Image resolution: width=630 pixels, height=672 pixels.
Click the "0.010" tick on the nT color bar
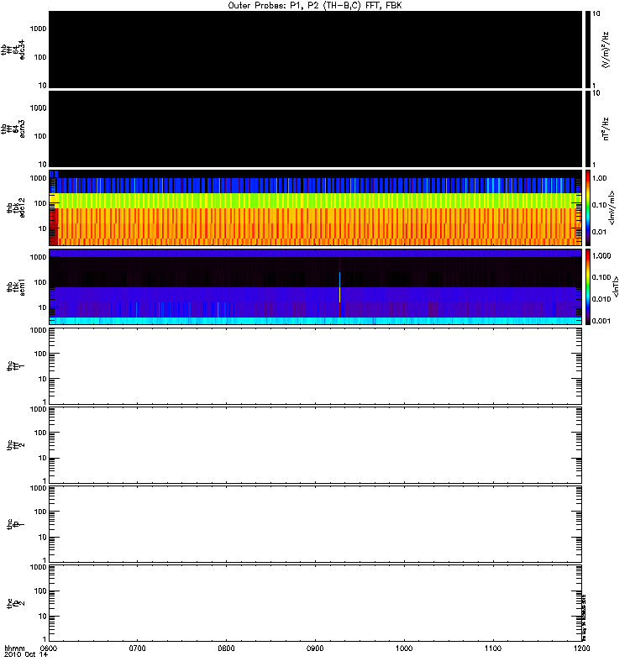click(601, 299)
